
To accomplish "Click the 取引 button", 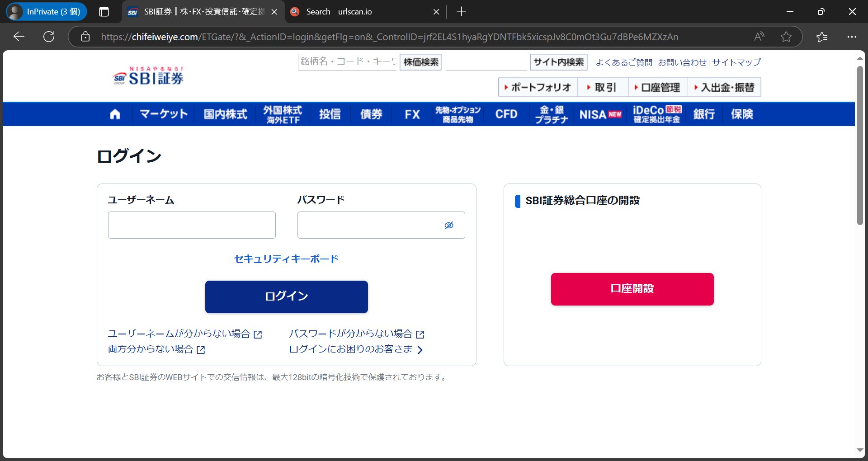I will pyautogui.click(x=603, y=87).
